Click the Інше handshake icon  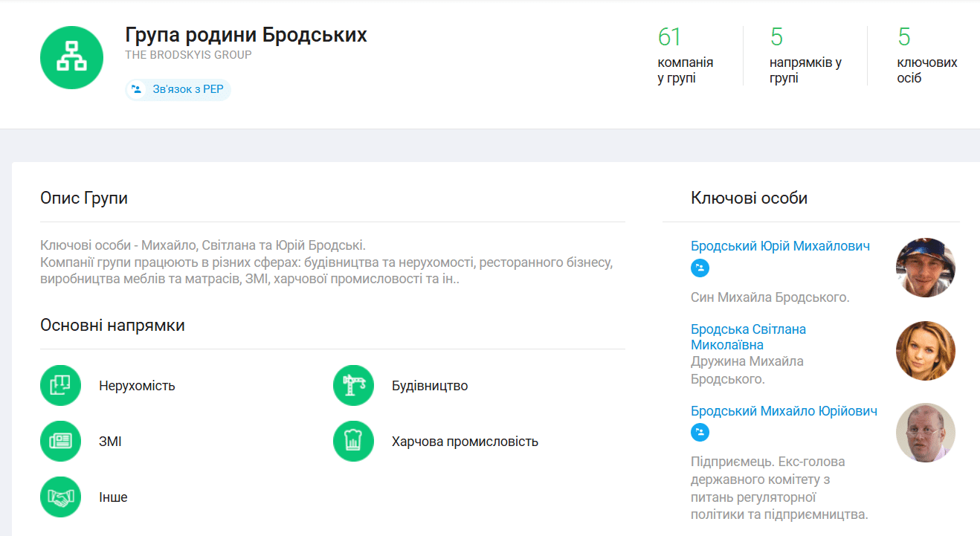[x=60, y=497]
